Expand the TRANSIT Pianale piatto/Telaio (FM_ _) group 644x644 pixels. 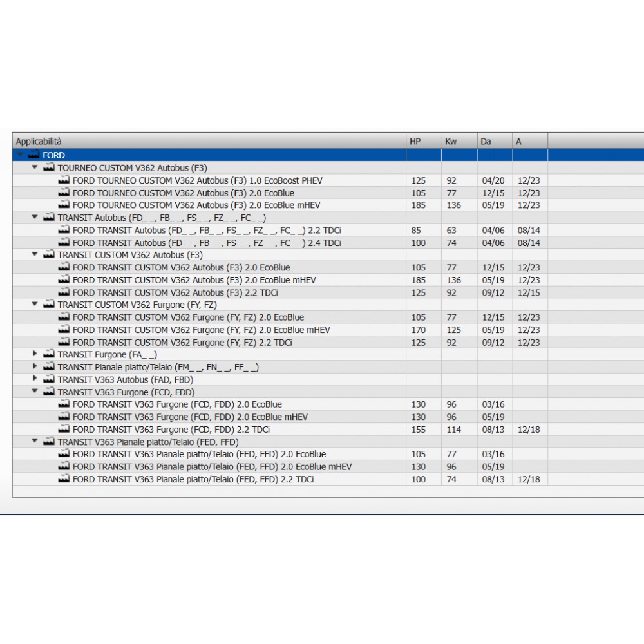coord(35,367)
